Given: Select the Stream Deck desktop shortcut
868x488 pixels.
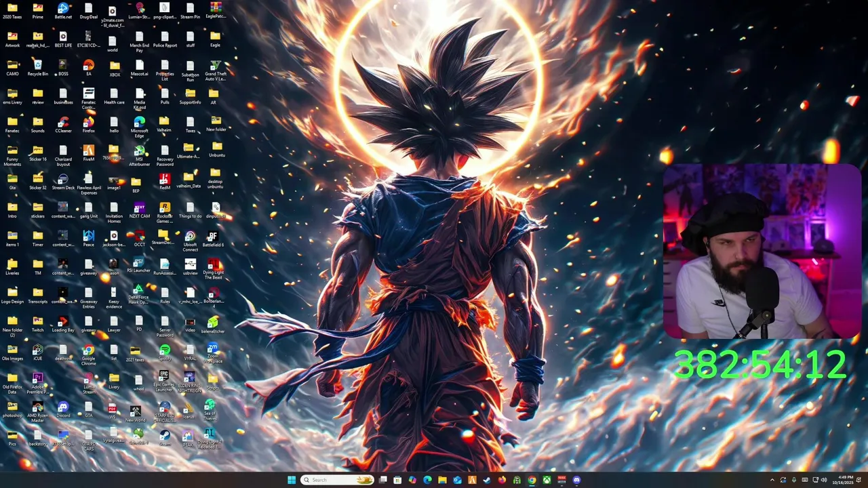Looking at the screenshot, I should click(63, 182).
